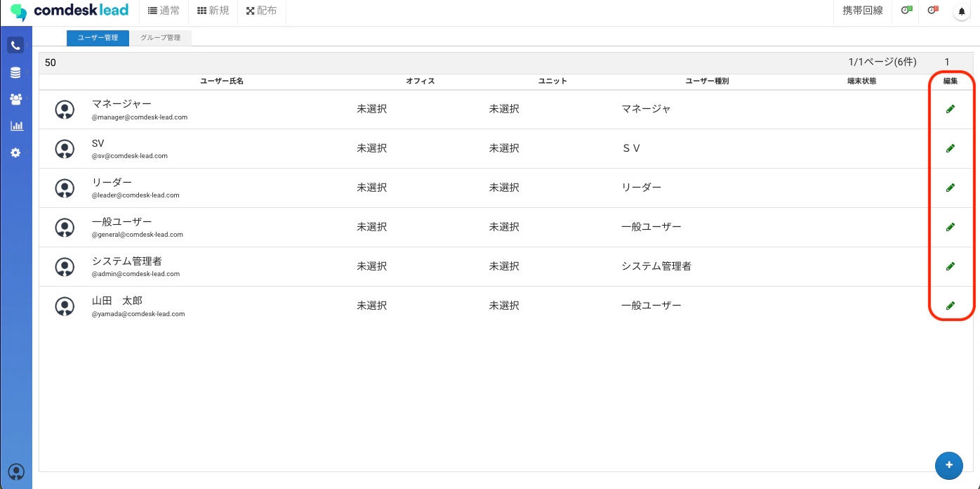Add a new user with plus button
This screenshot has height=489, width=980.
(949, 465)
